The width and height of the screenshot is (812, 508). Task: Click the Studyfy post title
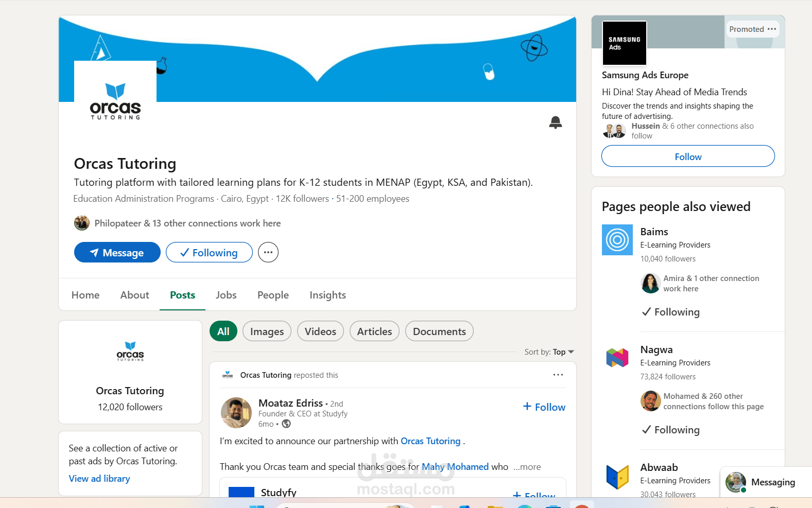279,493
